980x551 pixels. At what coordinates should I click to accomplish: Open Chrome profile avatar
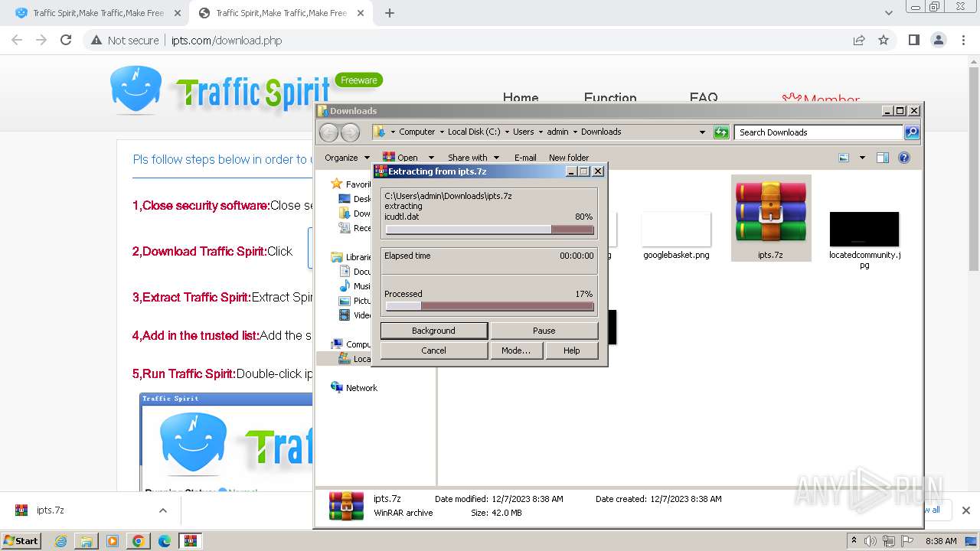coord(938,40)
